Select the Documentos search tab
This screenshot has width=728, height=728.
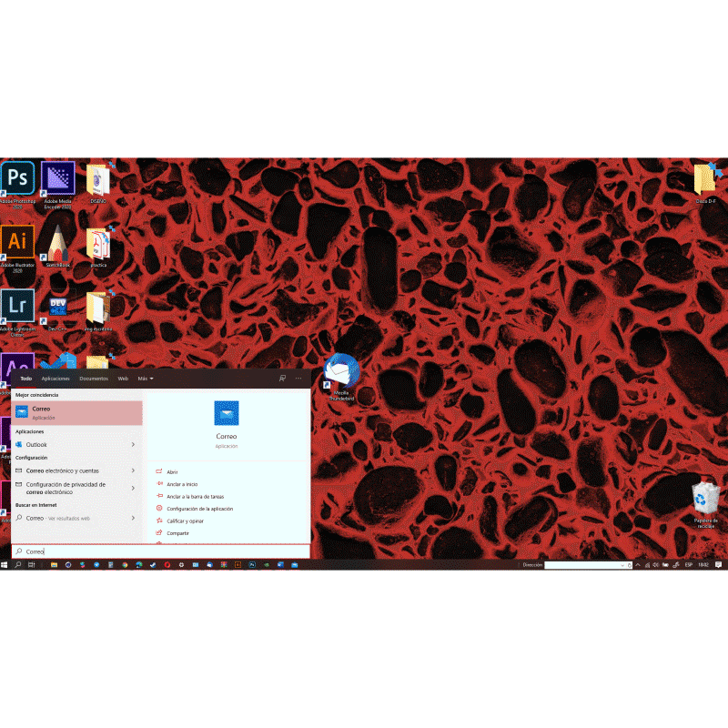94,379
